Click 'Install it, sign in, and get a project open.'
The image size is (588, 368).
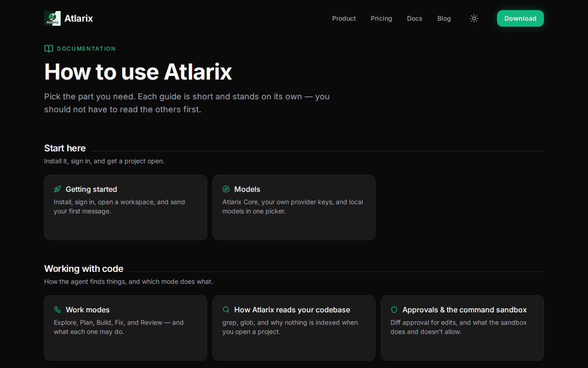point(104,161)
